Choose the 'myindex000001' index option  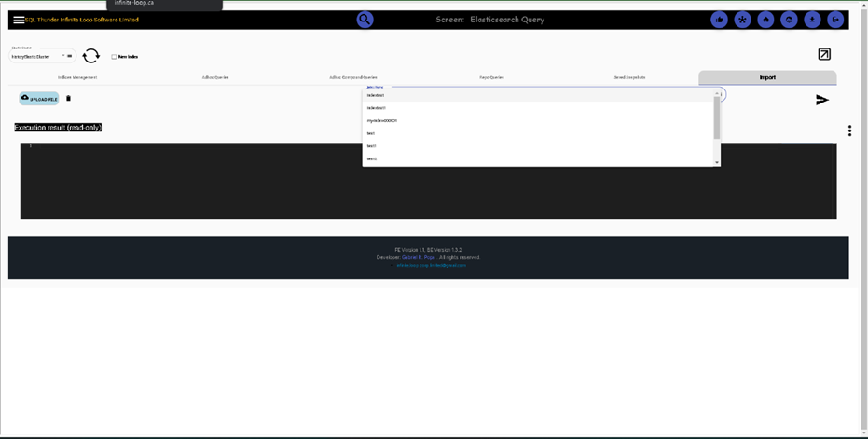(538, 120)
